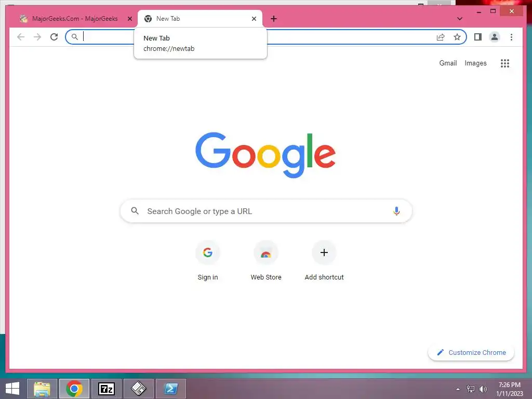Open the Chrome three-dot menu

tap(511, 37)
